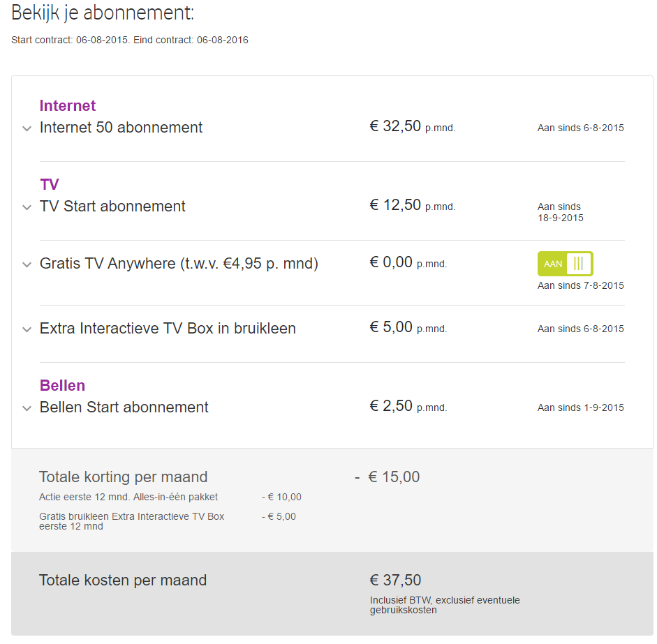657x644 pixels.
Task: Click the Totale korting per maand heading
Action: click(123, 477)
